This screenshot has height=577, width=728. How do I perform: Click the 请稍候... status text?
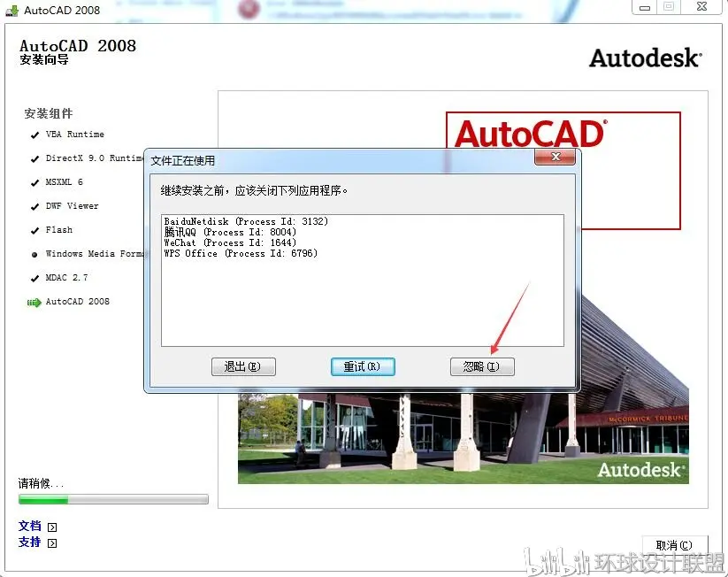pyautogui.click(x=41, y=483)
